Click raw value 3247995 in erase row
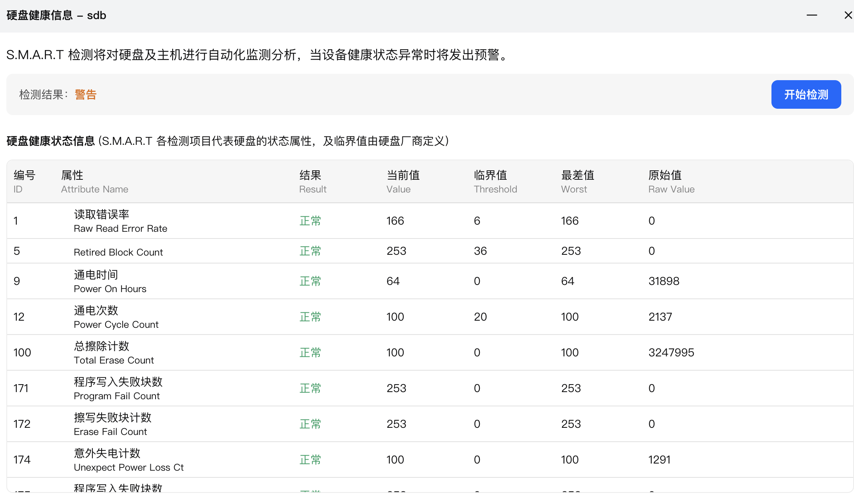The image size is (854, 504). pyautogui.click(x=671, y=352)
